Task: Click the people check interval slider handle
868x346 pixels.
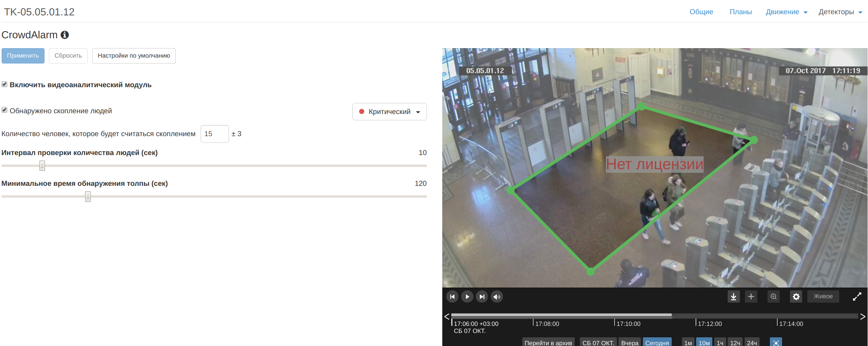Action: (x=42, y=166)
